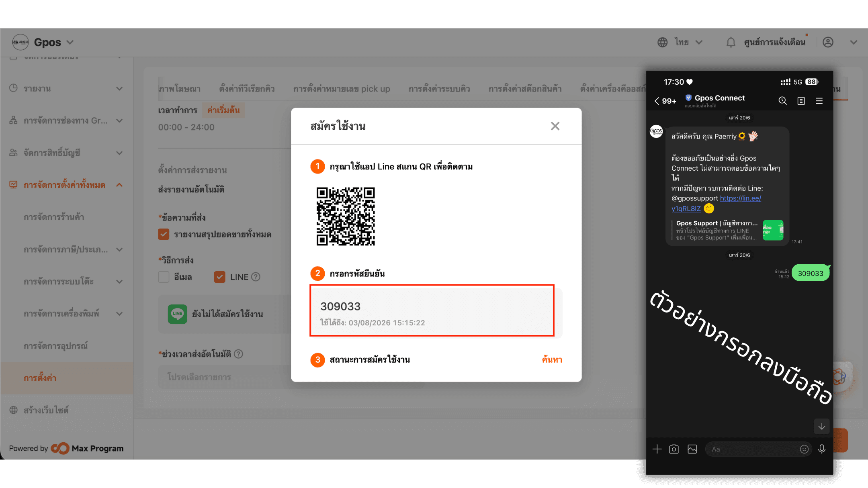Screen dimensions: 868x488
Task: Click the globe language icon
Action: coord(662,42)
